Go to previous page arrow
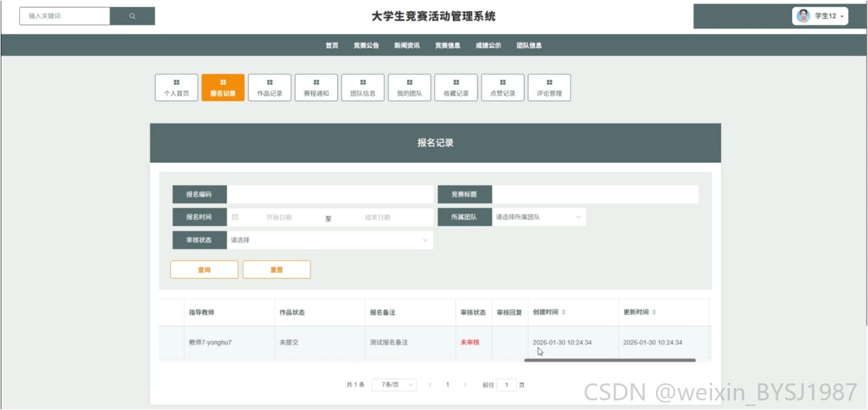Viewport: 868px width, 410px height. (x=430, y=385)
